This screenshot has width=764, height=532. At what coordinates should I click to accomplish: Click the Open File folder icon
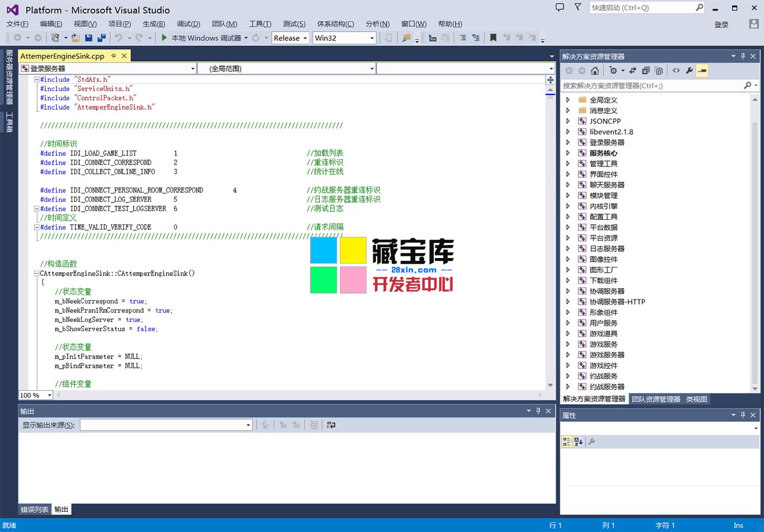click(x=76, y=38)
